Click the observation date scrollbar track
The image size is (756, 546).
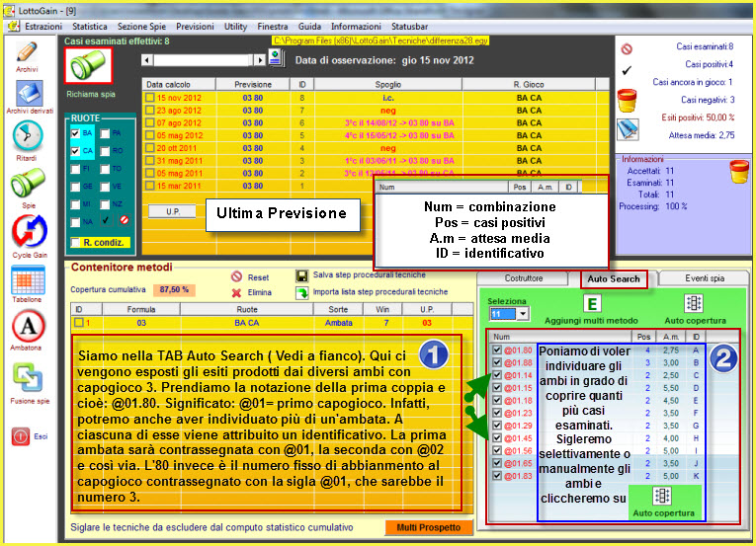coord(204,60)
